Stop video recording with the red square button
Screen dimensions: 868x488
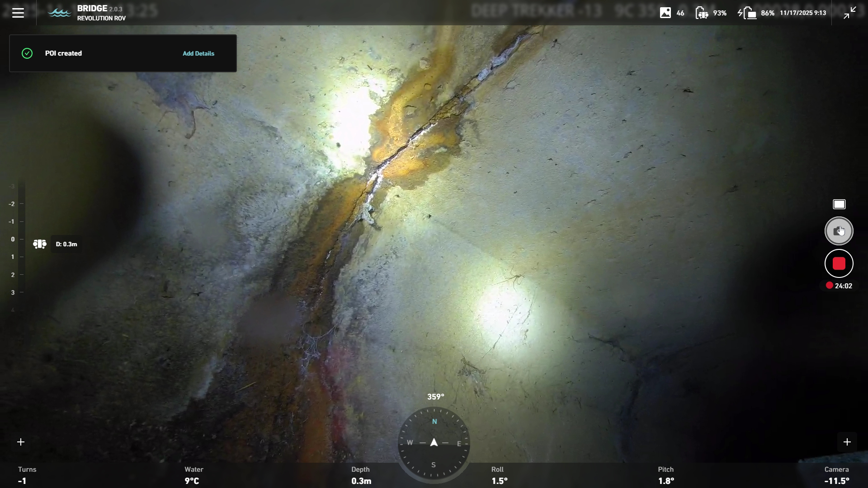[839, 263]
